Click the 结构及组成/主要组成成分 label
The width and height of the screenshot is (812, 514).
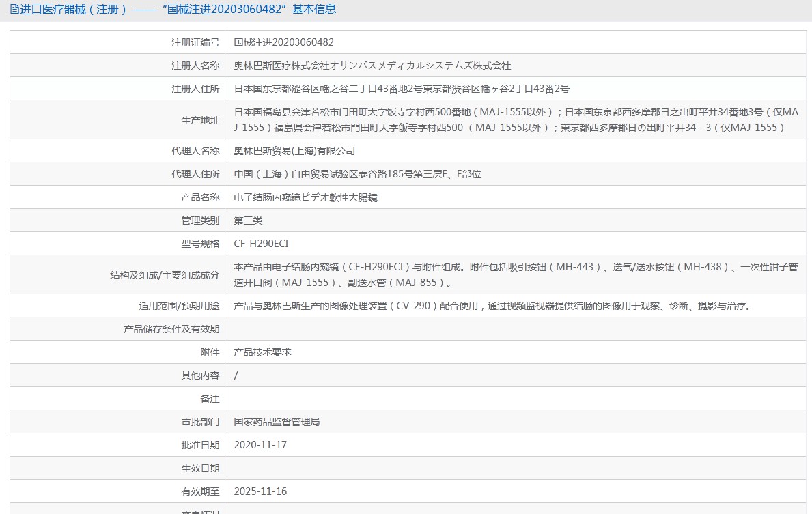(165, 275)
